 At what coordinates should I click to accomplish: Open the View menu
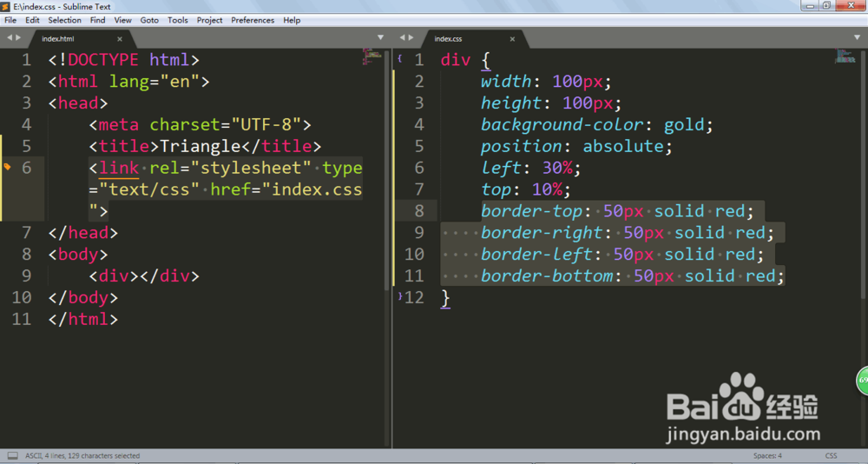[x=122, y=20]
